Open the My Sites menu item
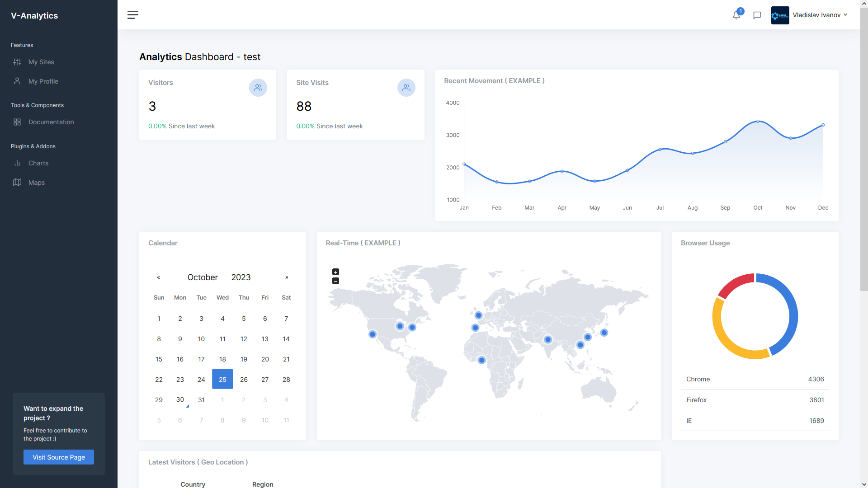Viewport: 868px width, 488px height. [41, 62]
